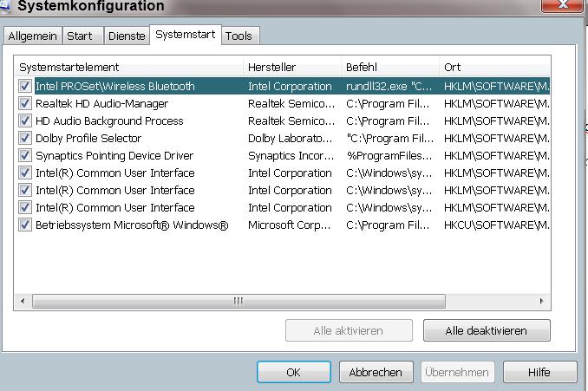Click rundll32.exe command cell

point(389,86)
